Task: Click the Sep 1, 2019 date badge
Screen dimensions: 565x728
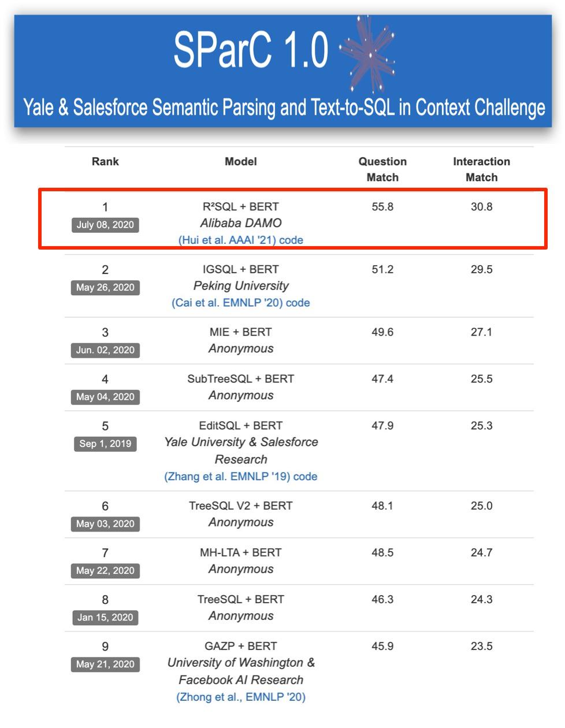Action: (x=105, y=444)
